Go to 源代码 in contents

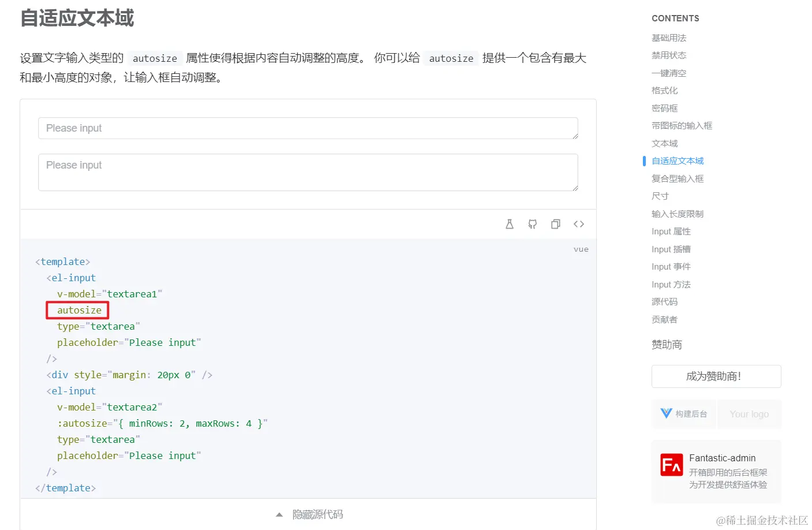665,302
